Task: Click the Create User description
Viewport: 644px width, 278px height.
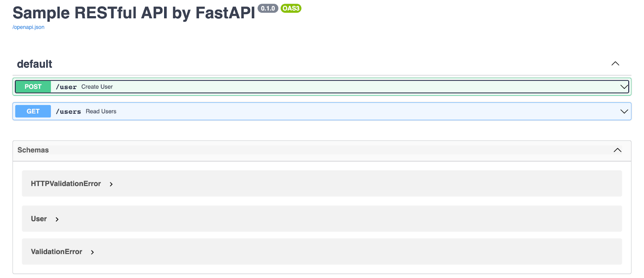Action: [97, 87]
